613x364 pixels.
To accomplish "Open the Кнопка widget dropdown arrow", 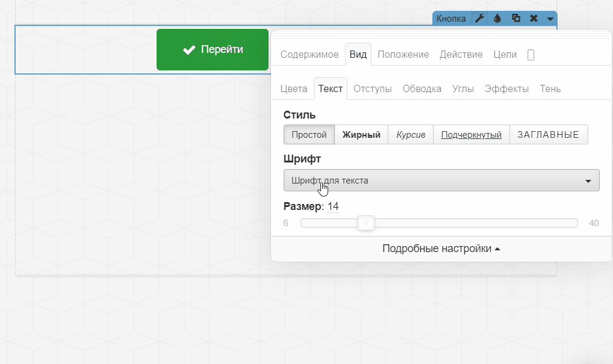I will point(550,19).
